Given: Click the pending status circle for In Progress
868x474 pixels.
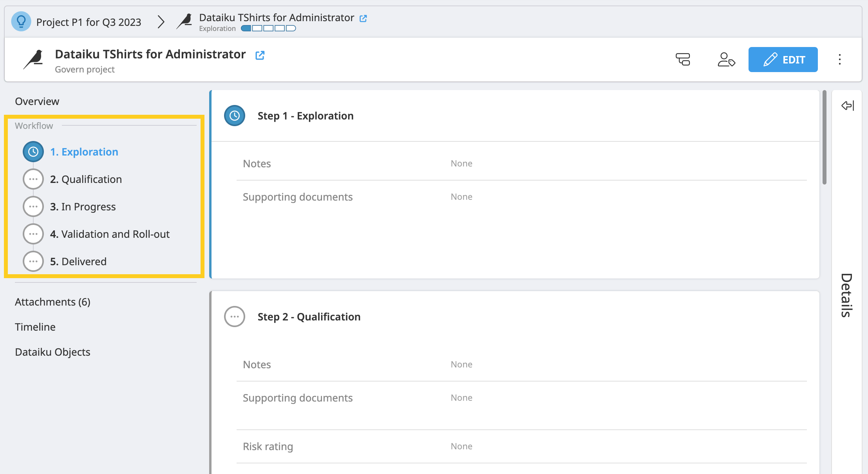Looking at the screenshot, I should [x=33, y=207].
